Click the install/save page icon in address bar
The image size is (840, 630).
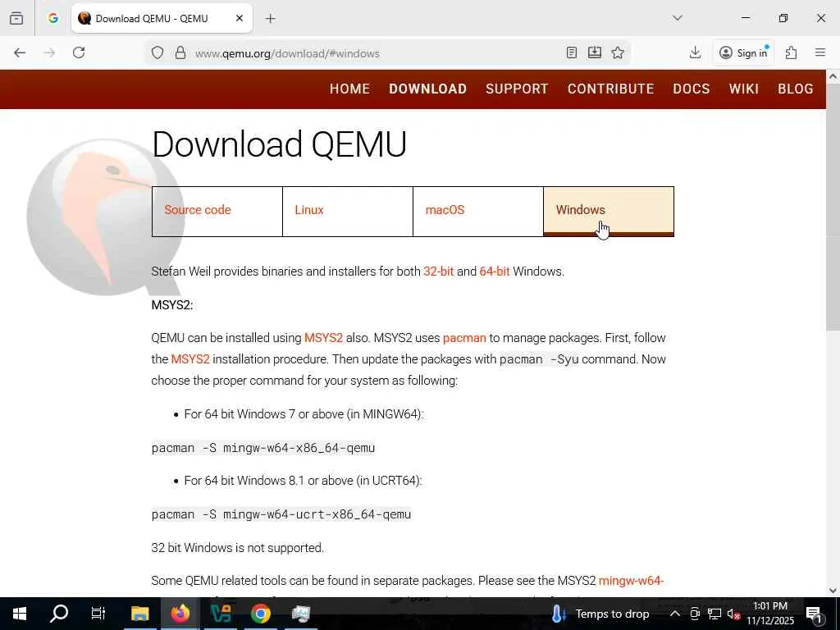pos(595,52)
